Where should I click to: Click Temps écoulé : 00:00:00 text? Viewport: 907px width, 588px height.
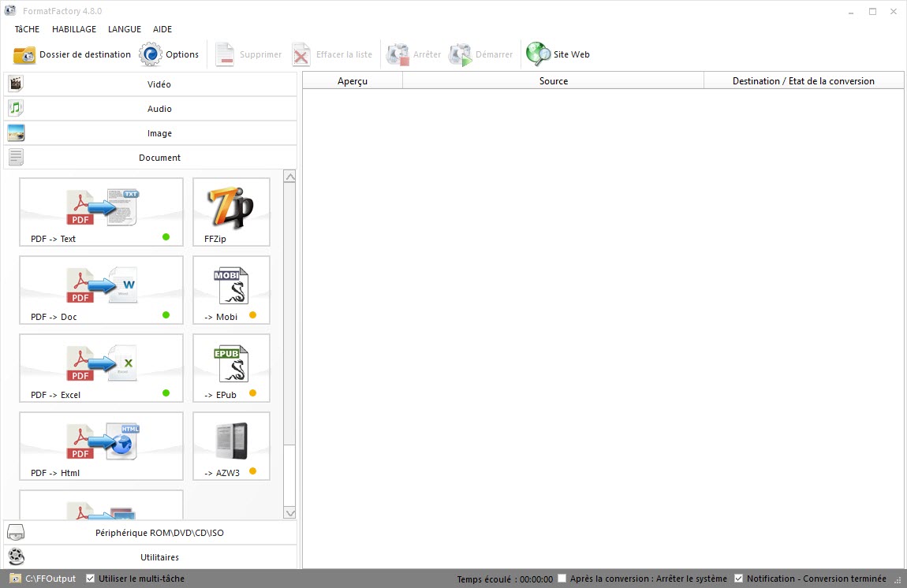[x=505, y=579]
